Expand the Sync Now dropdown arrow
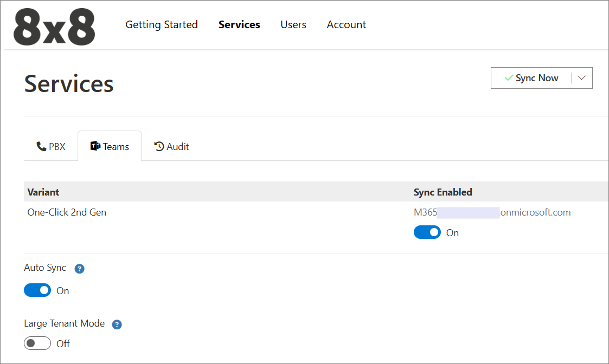Viewport: 609px width, 364px height. pyautogui.click(x=582, y=78)
